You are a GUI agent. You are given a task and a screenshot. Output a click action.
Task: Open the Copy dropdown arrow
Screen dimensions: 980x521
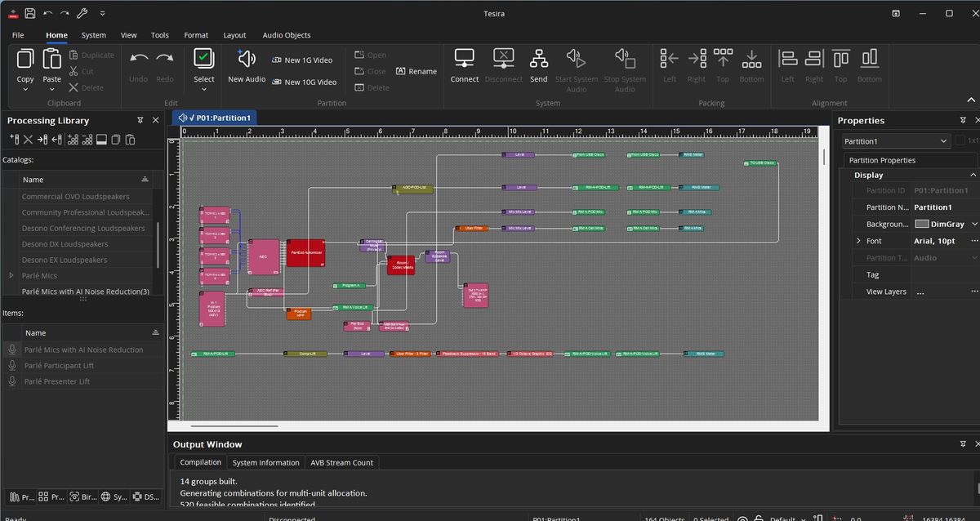click(x=25, y=89)
